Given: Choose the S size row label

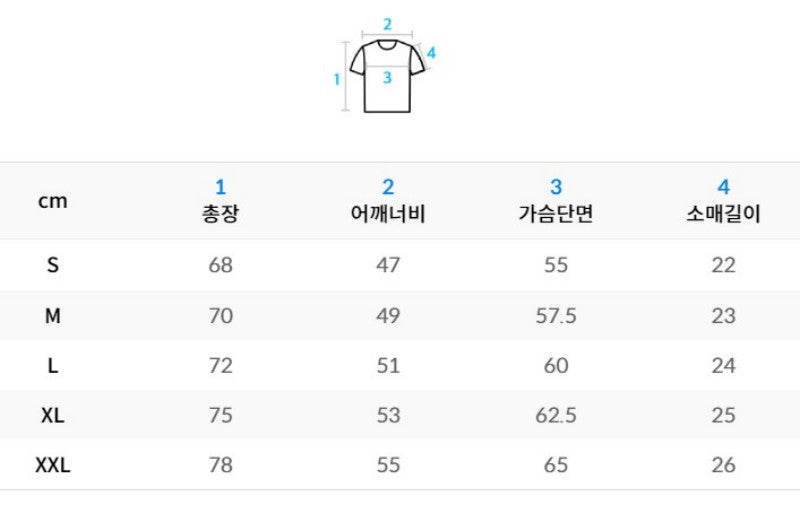Looking at the screenshot, I should coord(53,265).
